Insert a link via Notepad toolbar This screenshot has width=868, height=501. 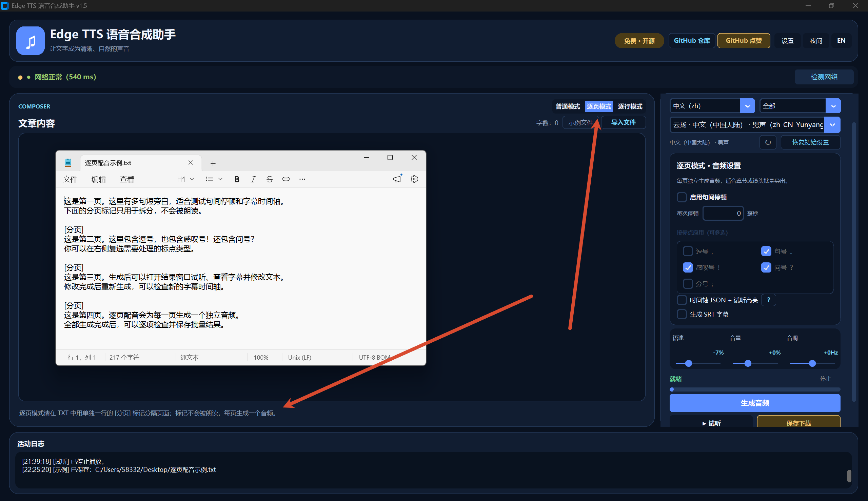[286, 179]
